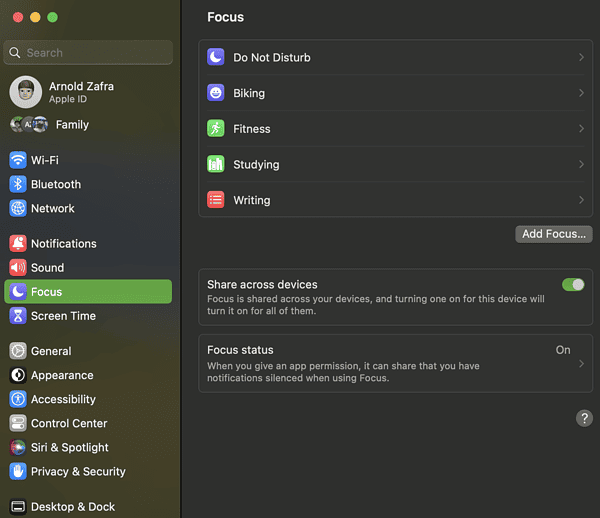
Task: Click the Fitness running figure icon
Action: 216,129
